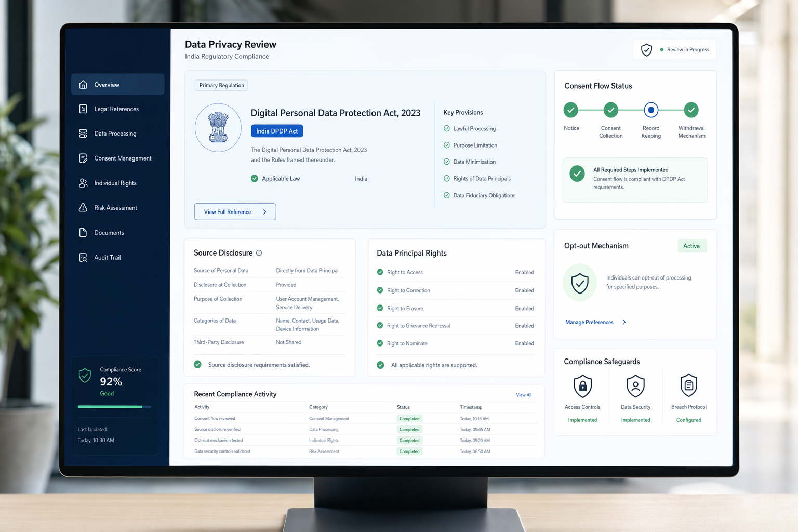
Task: Click the Source Disclosure info icon
Action: (x=259, y=253)
